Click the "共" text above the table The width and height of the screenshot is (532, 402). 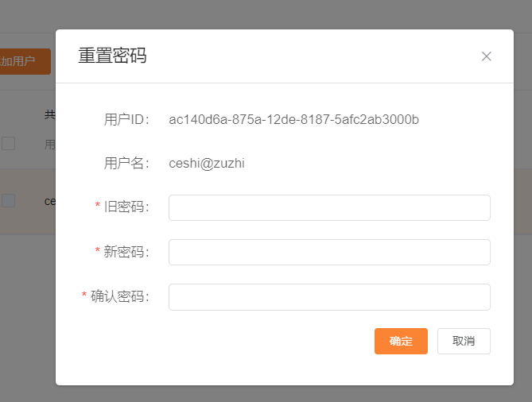49,114
